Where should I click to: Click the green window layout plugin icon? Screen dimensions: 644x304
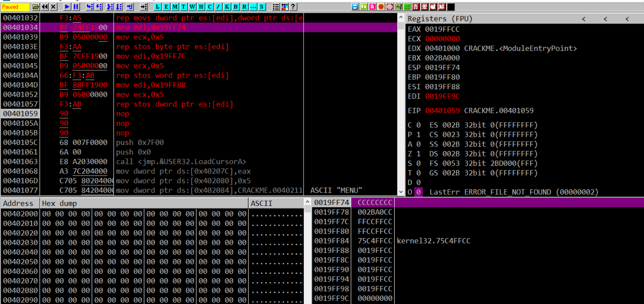(x=407, y=7)
